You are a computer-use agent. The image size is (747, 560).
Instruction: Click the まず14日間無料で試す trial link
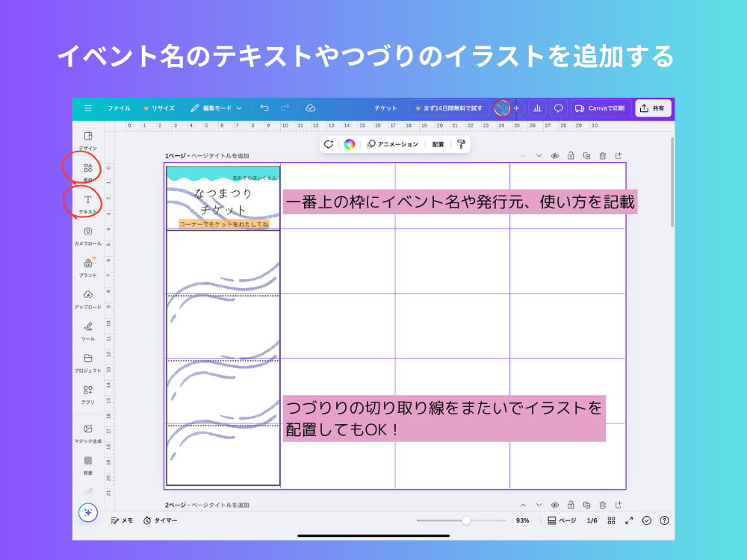tap(452, 108)
